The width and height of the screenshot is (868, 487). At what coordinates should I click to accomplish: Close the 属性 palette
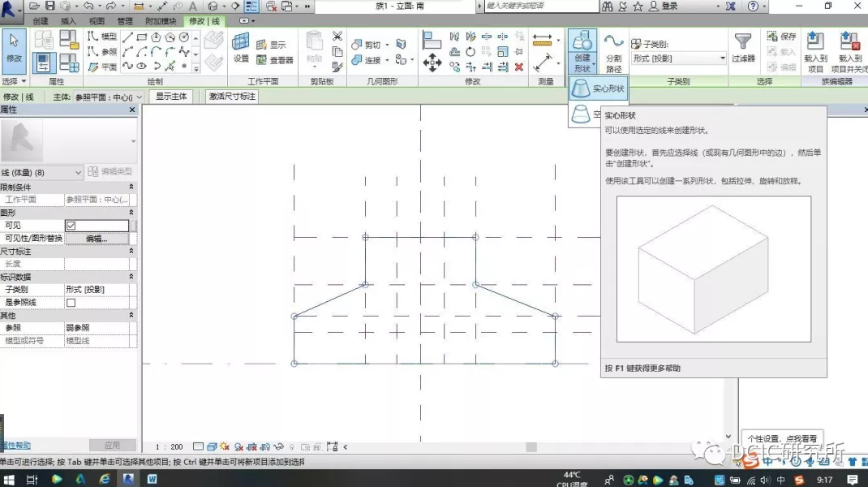click(131, 110)
